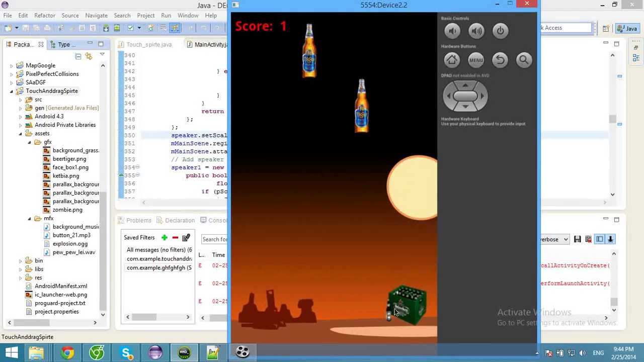Open the Navigate menu
The height and width of the screenshot is (362, 644).
tap(96, 16)
